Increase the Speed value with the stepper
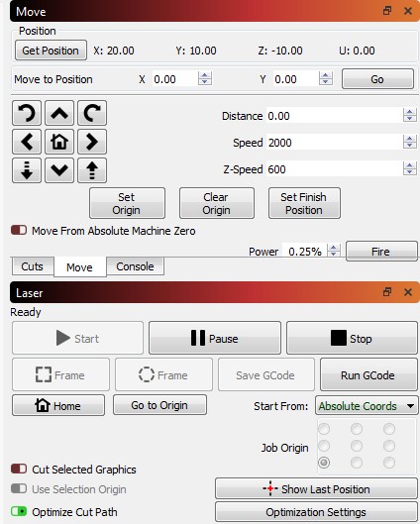This screenshot has height=524, width=420. [410, 139]
